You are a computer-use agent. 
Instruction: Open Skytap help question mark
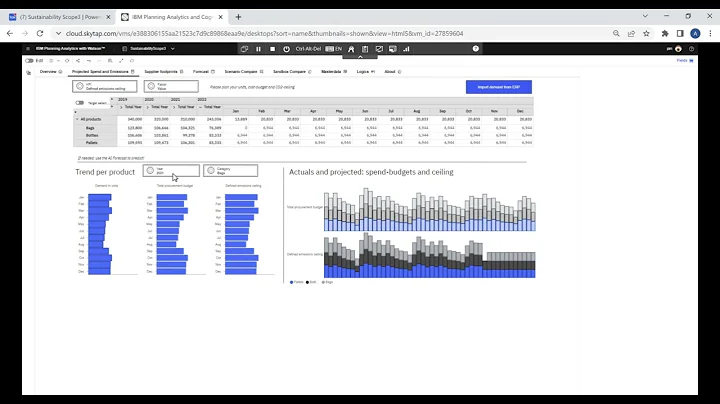coord(476,49)
